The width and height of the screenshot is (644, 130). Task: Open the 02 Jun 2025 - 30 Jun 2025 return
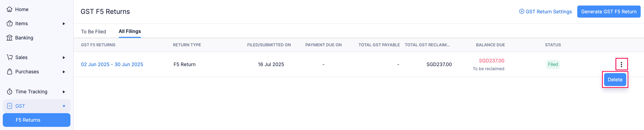point(112,64)
